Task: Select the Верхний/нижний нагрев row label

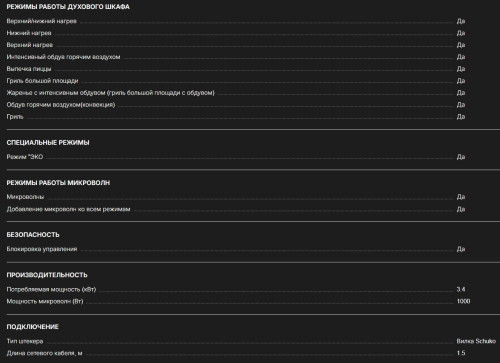Action: [42, 21]
